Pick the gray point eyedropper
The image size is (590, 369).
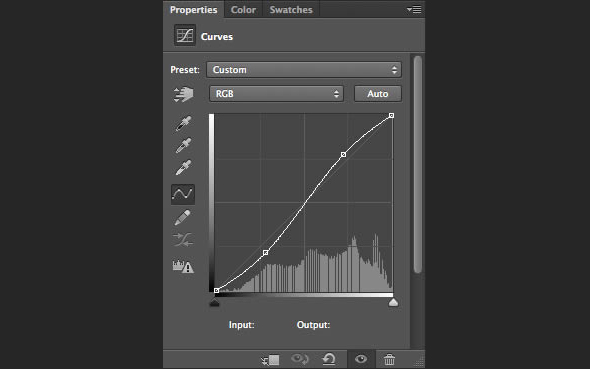pos(183,146)
